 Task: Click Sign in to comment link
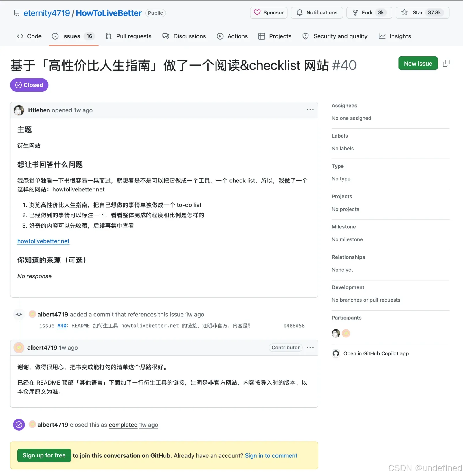[271, 456]
